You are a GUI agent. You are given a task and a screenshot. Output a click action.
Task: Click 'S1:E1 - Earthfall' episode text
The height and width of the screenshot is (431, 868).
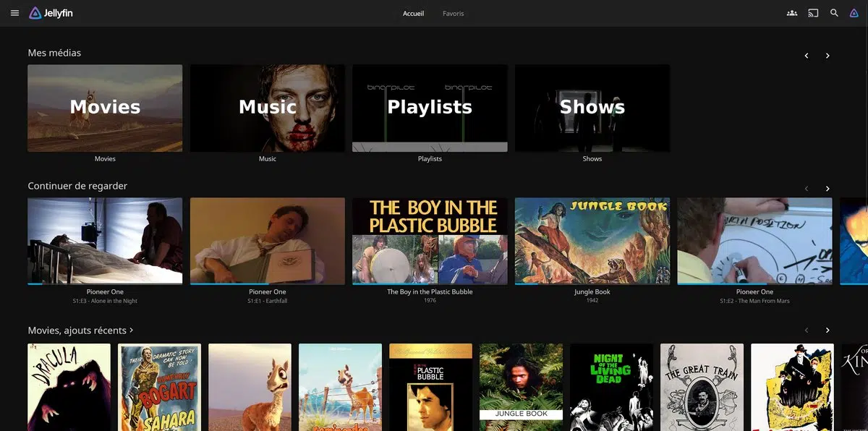[x=268, y=301]
